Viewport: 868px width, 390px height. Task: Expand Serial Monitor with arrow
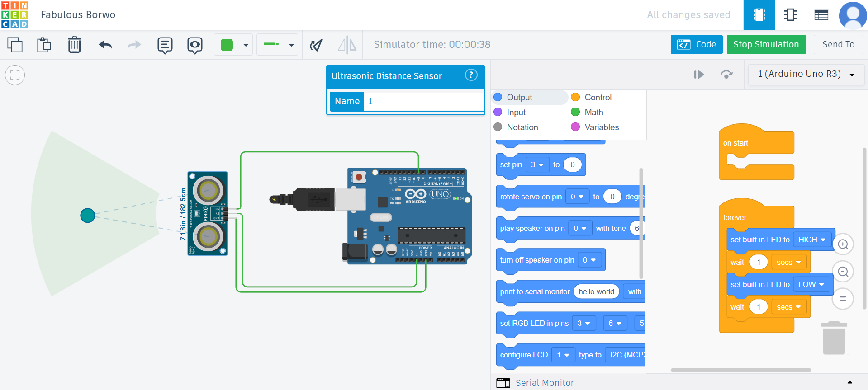click(849, 383)
